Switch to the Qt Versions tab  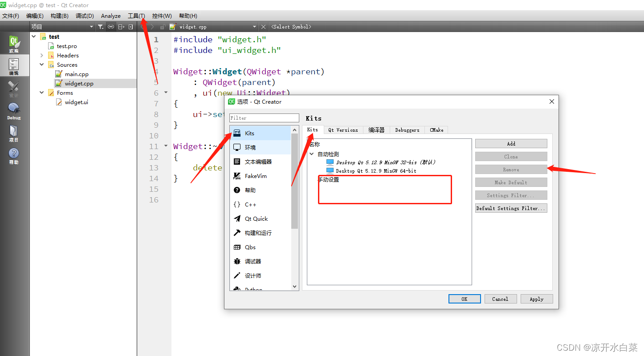tap(343, 130)
